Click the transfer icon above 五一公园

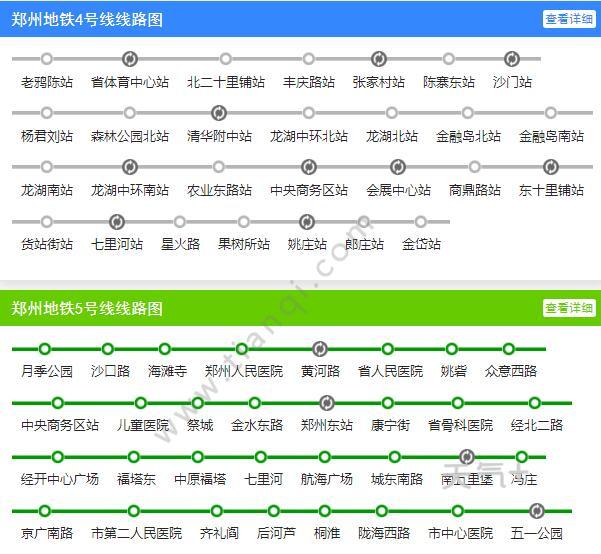click(x=536, y=511)
